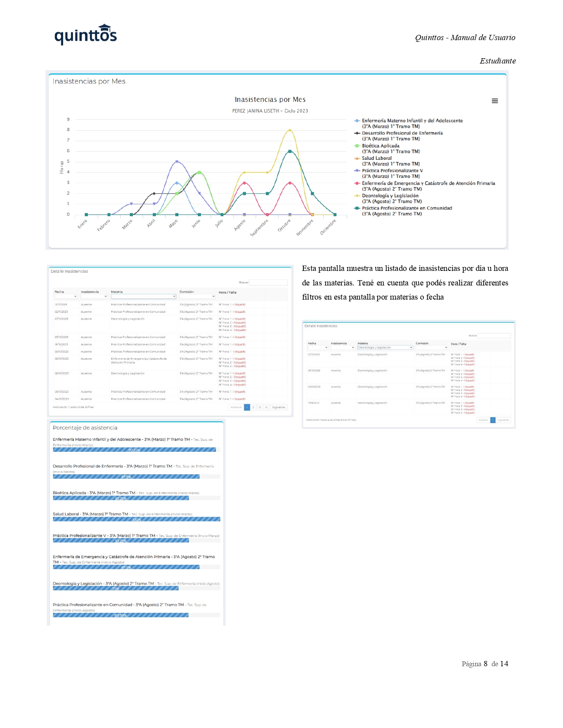563x728 pixels.
Task: Click Anterior in the 33-row table pagination
Action: coord(236,408)
